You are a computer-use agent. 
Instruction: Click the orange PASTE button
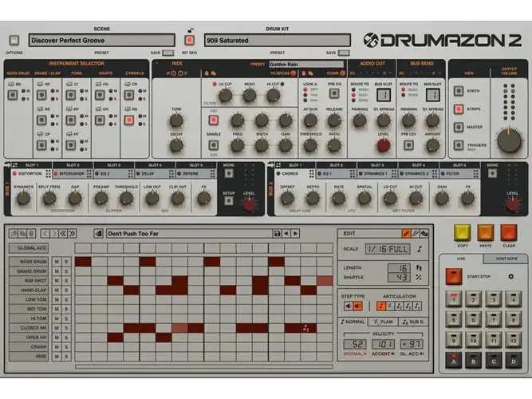(x=486, y=233)
